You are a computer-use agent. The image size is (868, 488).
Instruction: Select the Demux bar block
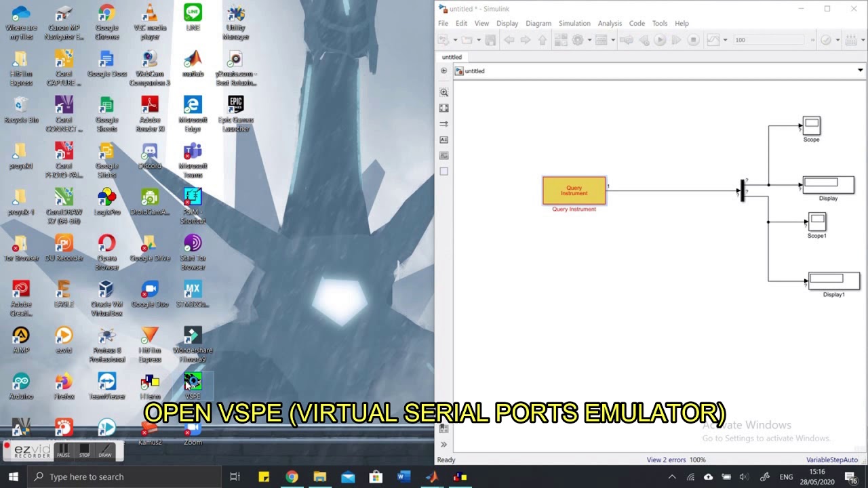click(742, 190)
